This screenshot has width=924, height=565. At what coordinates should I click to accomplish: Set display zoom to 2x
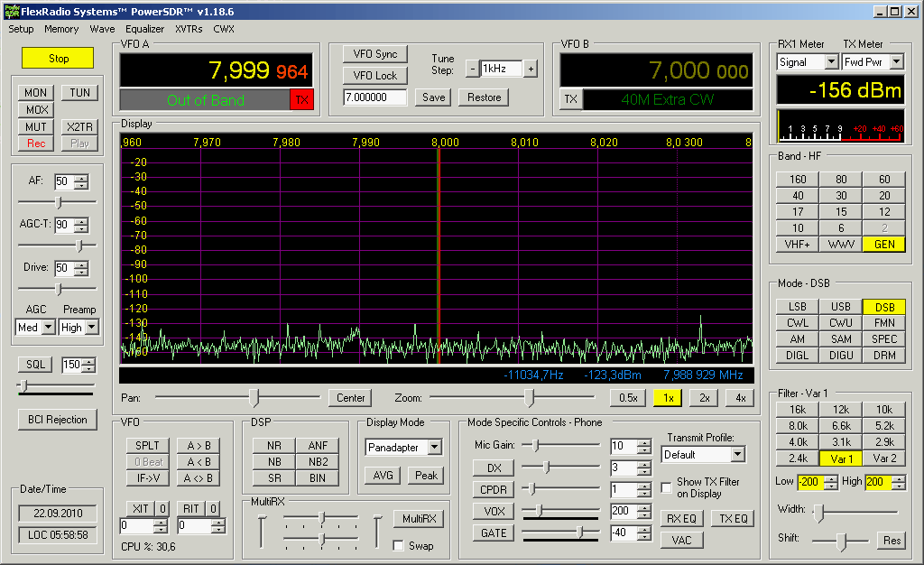(x=704, y=398)
